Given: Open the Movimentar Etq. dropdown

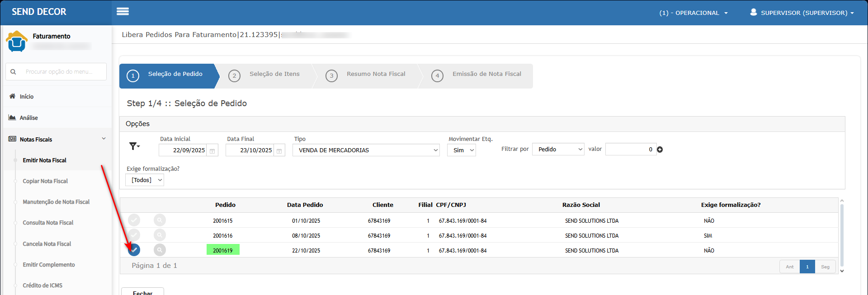Looking at the screenshot, I should click(x=462, y=150).
